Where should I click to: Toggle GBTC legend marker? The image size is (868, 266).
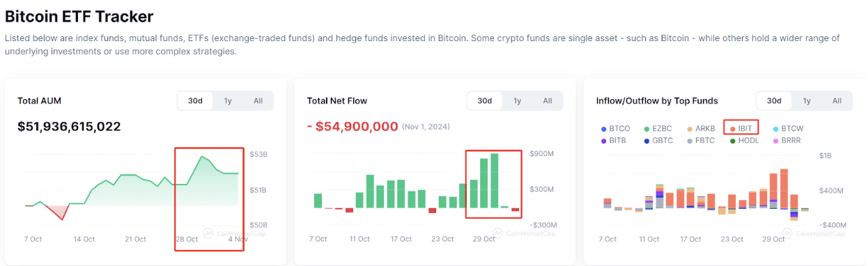coord(647,141)
